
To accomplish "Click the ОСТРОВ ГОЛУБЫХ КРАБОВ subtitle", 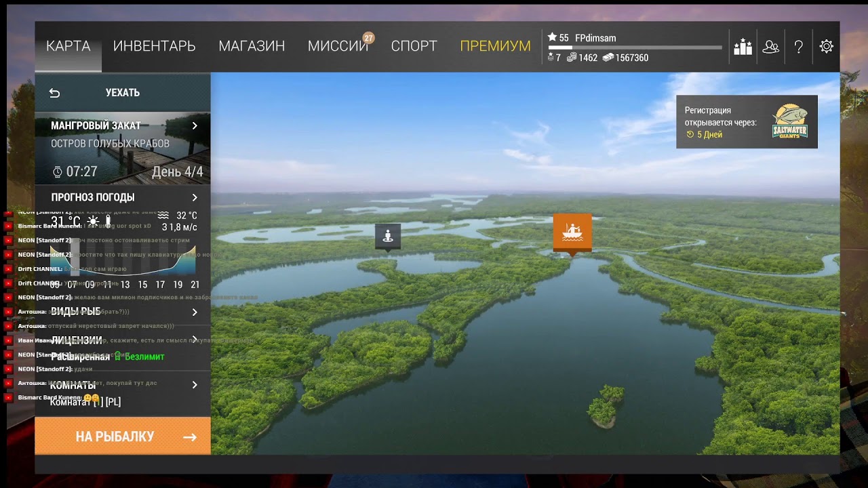I will (x=110, y=144).
